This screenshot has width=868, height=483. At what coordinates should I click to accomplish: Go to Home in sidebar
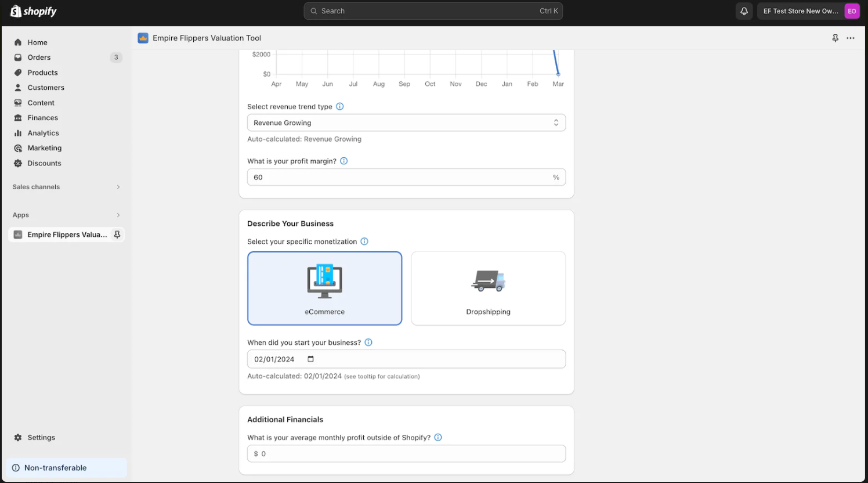[37, 42]
